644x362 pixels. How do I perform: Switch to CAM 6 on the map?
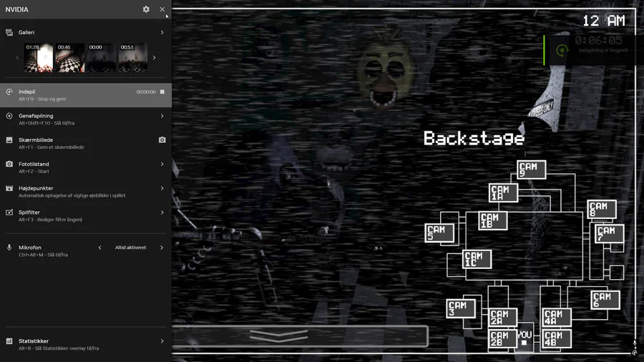pos(605,300)
